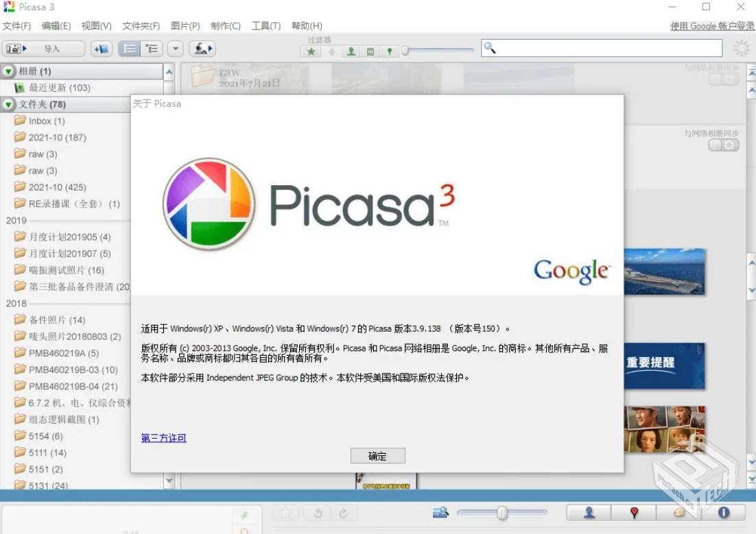Toggle the uploaded photos filter

point(331,51)
